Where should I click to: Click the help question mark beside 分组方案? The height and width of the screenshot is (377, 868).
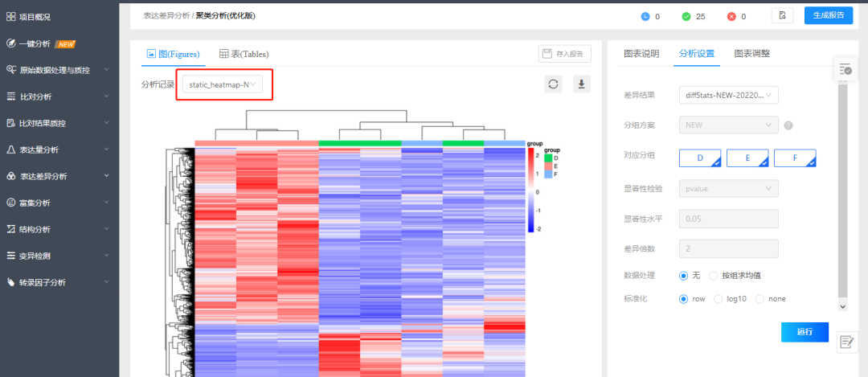click(789, 125)
